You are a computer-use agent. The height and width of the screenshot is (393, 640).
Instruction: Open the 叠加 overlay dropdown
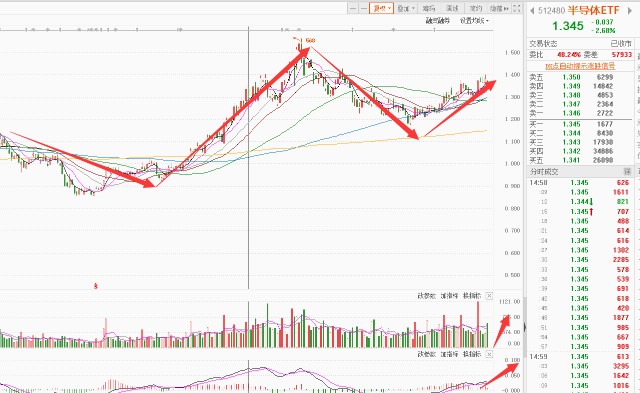point(406,8)
